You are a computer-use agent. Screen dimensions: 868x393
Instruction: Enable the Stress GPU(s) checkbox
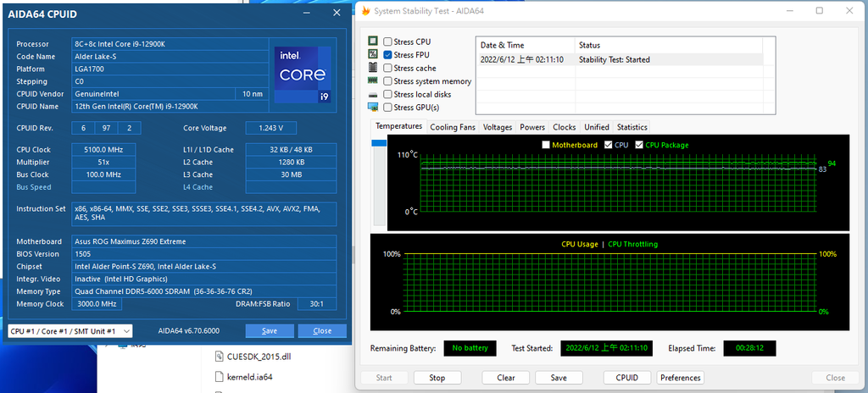(388, 108)
